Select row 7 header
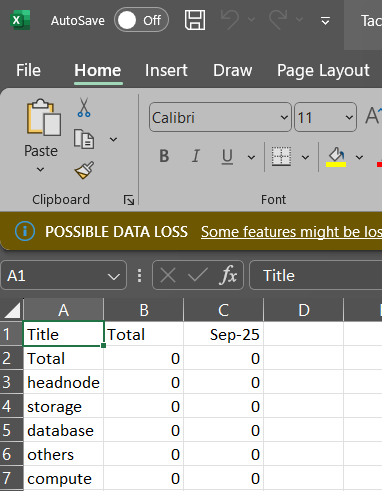This screenshot has width=382, height=491. (x=11, y=478)
